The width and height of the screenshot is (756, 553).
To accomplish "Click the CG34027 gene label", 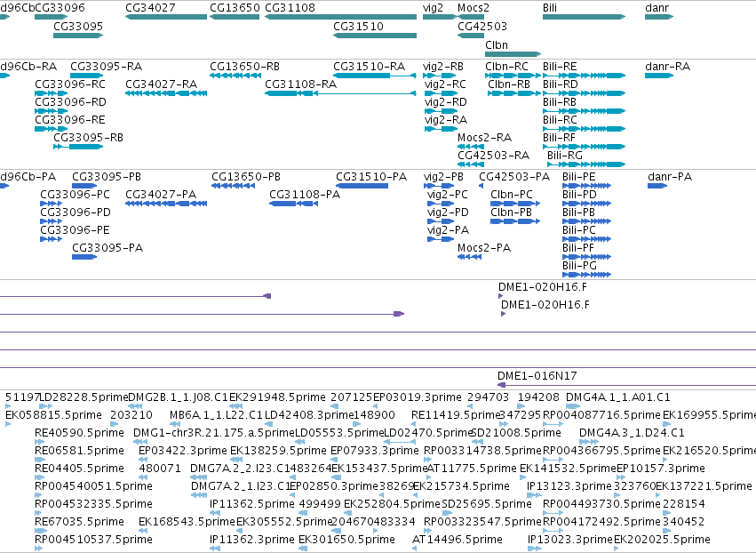I will pos(150,8).
